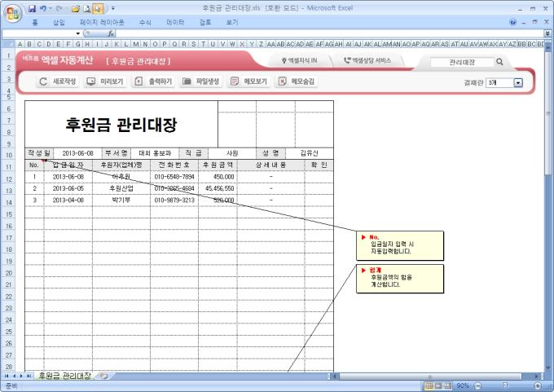Expand the formula bar
Image resolution: width=554 pixels, height=392 pixels.
[547, 33]
